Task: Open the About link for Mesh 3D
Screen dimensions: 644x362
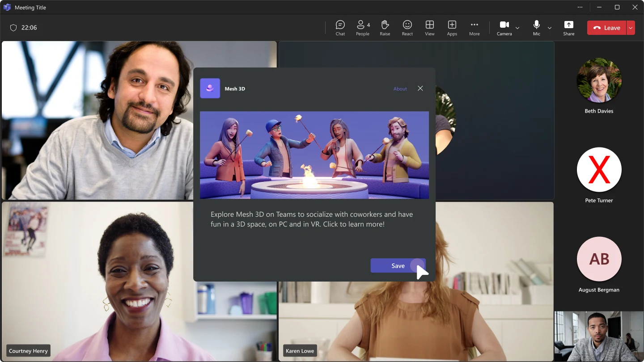Action: click(400, 89)
